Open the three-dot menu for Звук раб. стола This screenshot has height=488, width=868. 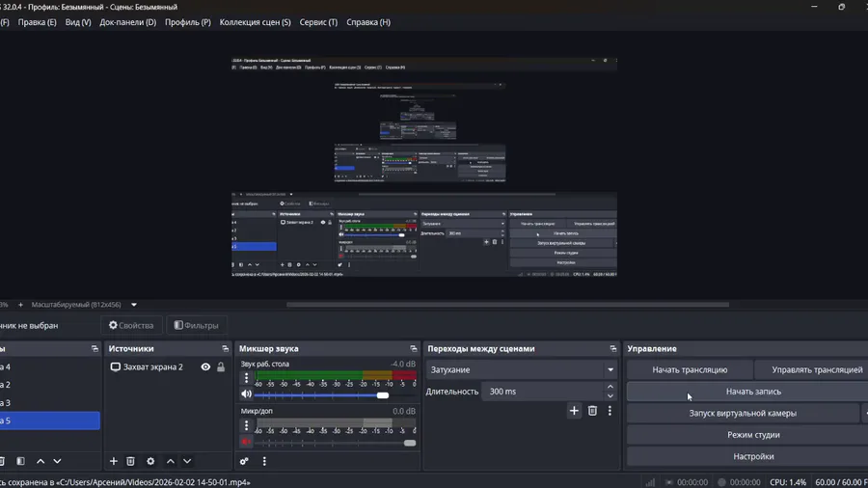246,378
